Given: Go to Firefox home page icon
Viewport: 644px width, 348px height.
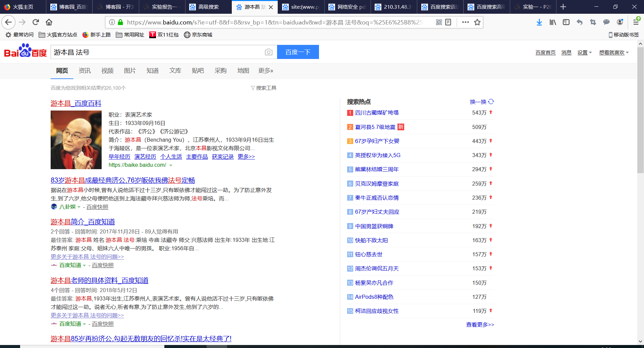Looking at the screenshot, I should [49, 22].
